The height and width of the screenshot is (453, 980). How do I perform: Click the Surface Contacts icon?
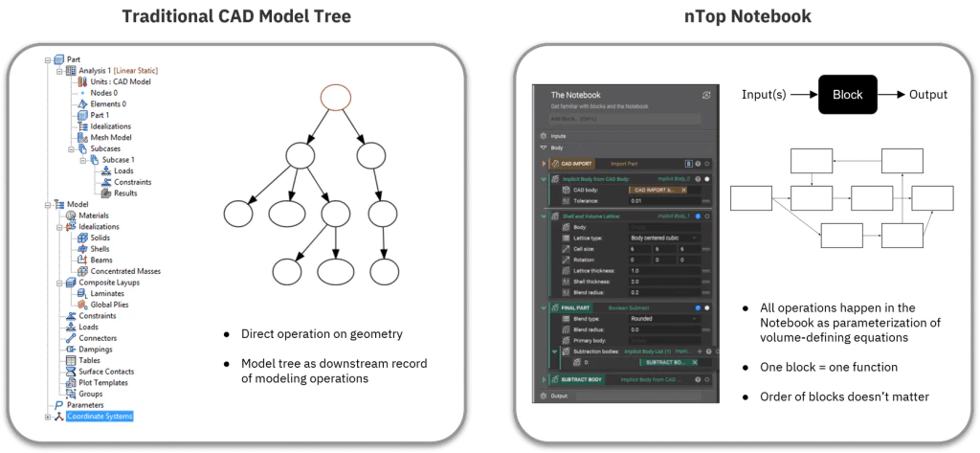[71, 372]
